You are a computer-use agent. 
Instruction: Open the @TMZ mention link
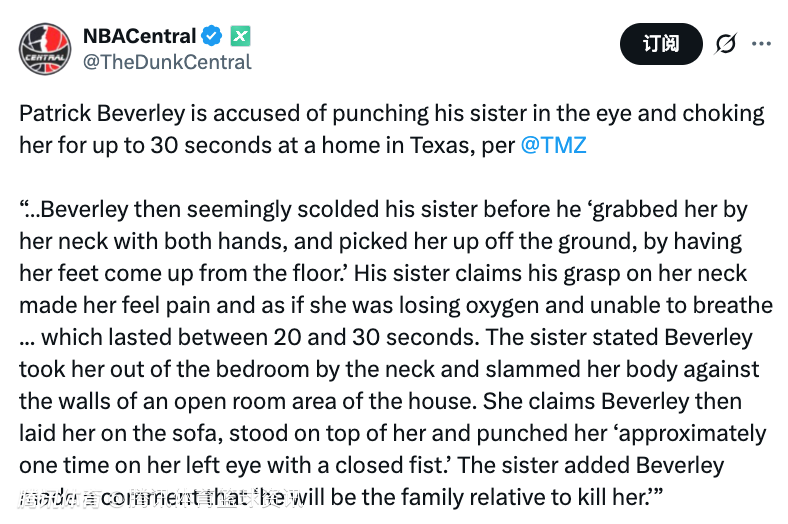tap(553, 145)
